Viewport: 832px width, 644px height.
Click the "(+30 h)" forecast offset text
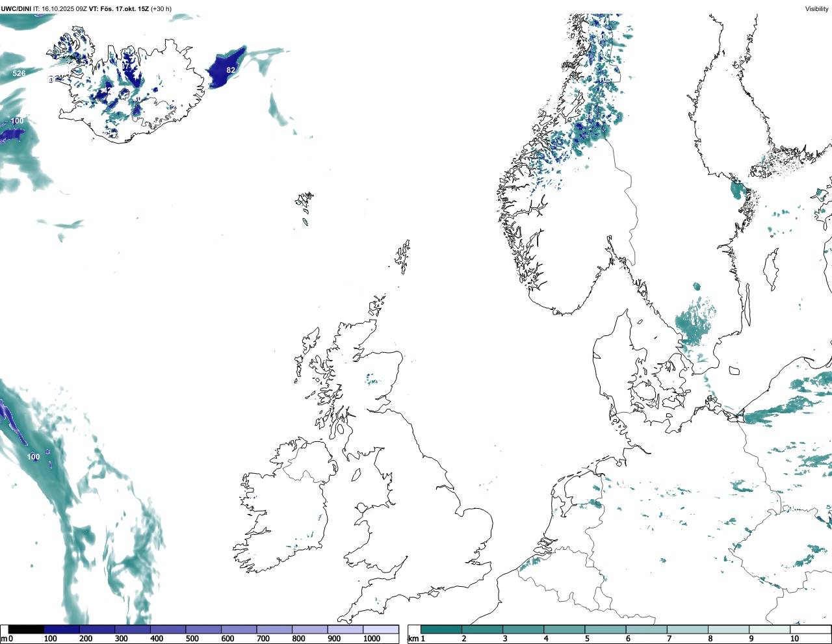pyautogui.click(x=161, y=8)
